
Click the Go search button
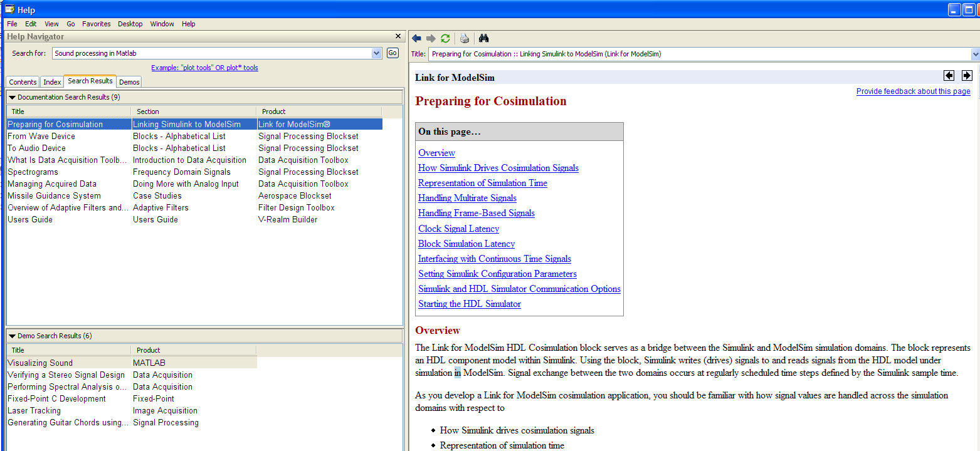[x=393, y=53]
